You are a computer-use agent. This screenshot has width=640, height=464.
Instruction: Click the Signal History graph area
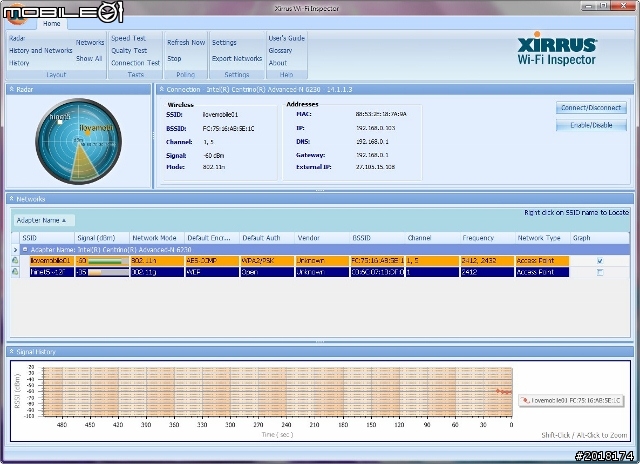click(x=278, y=392)
